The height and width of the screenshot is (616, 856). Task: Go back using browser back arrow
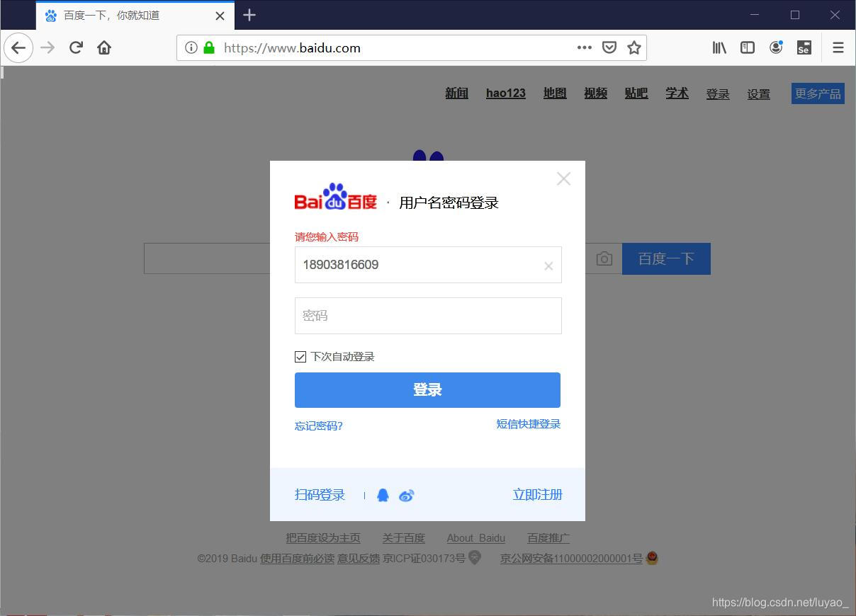(18, 48)
